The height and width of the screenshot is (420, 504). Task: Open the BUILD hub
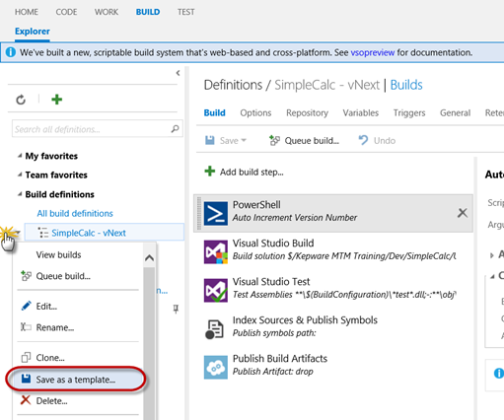click(x=148, y=12)
